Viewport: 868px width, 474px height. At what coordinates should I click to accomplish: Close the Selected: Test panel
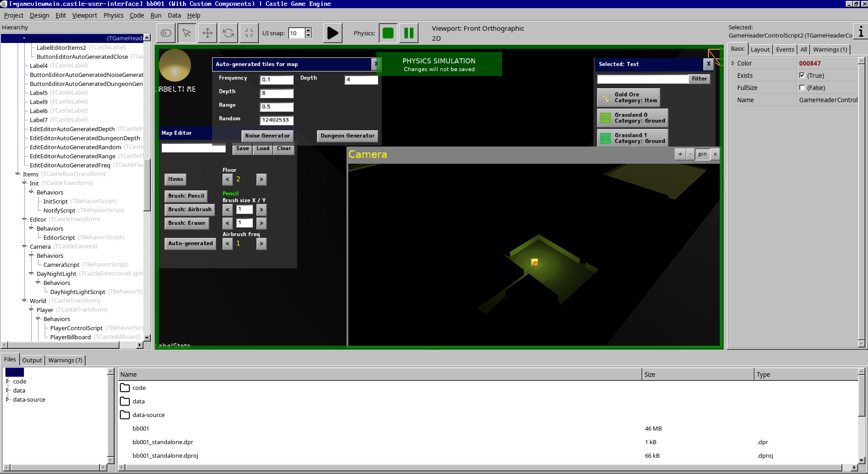(x=709, y=64)
